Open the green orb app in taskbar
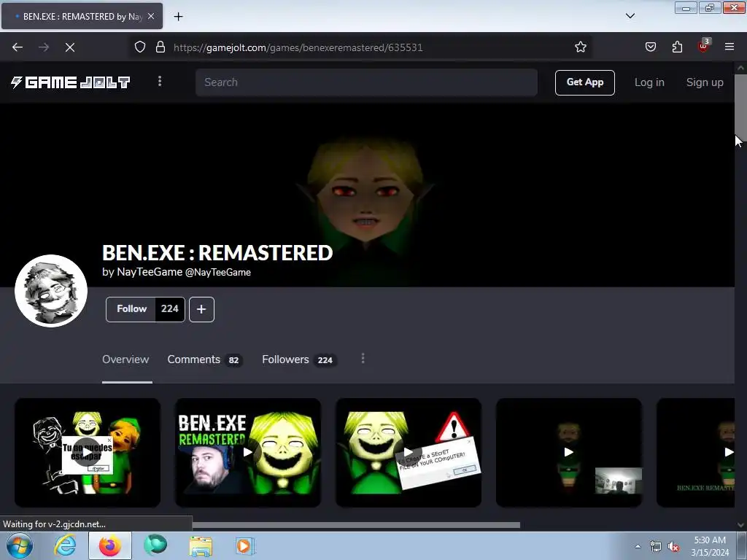Screen dimensions: 747x560 coord(155,545)
